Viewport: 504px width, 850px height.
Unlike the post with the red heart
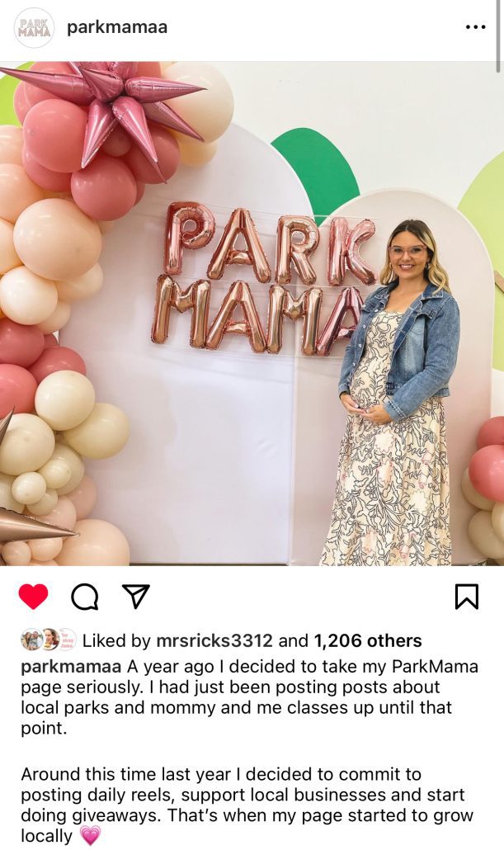point(33,597)
